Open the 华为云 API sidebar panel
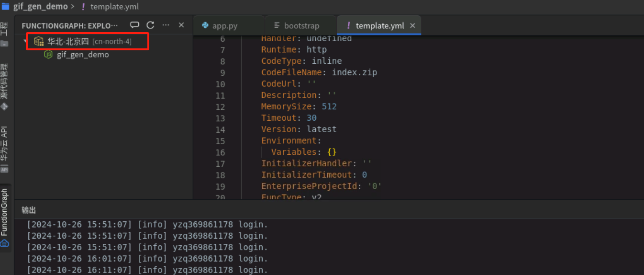The width and height of the screenshot is (644, 275). [4, 149]
